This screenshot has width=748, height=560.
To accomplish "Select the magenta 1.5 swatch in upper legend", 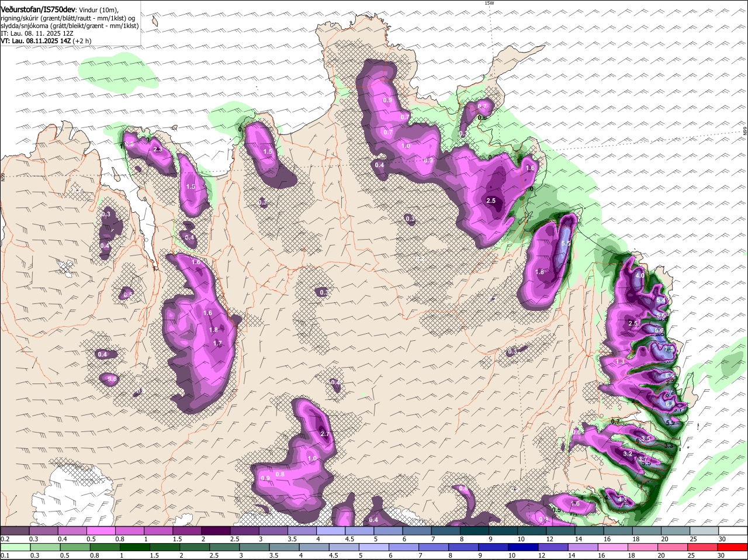I will (187, 531).
